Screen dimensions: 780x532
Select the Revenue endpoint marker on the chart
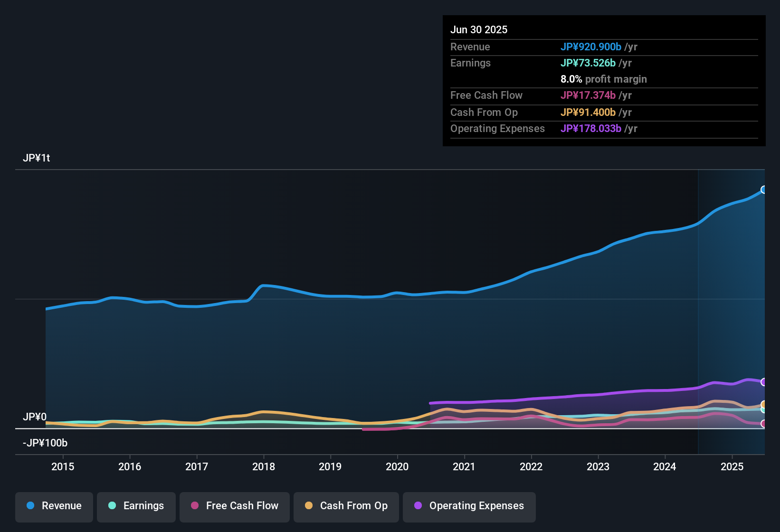coord(764,190)
